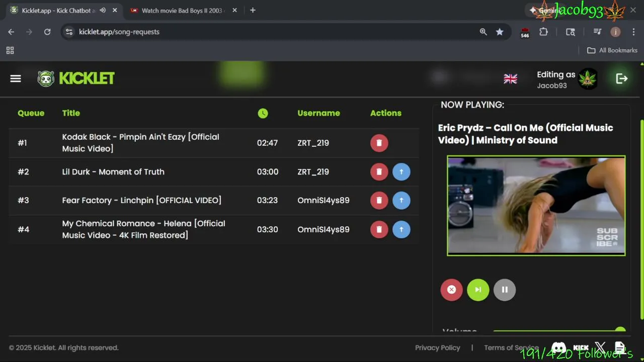Image resolution: width=644 pixels, height=362 pixels.
Task: Click the logout icon in header
Action: [x=622, y=78]
